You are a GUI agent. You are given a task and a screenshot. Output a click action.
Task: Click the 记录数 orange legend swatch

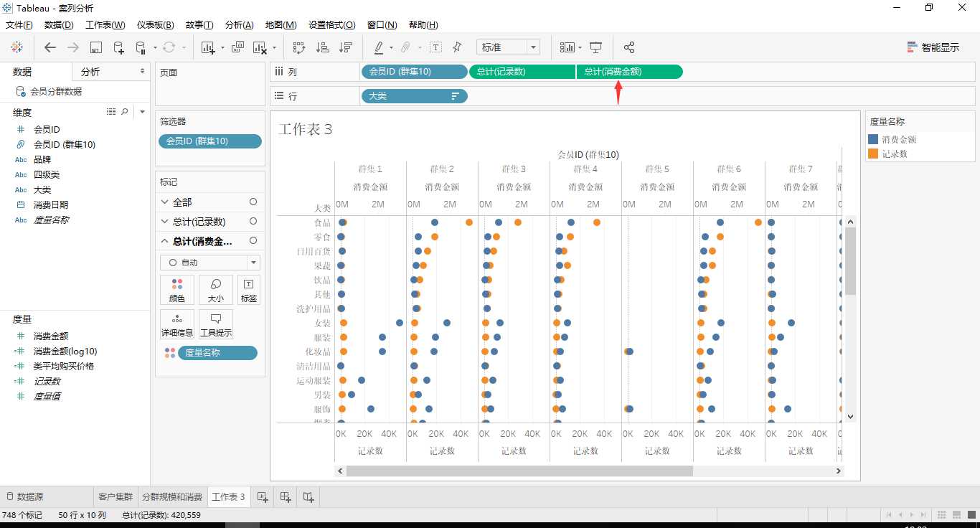click(873, 154)
